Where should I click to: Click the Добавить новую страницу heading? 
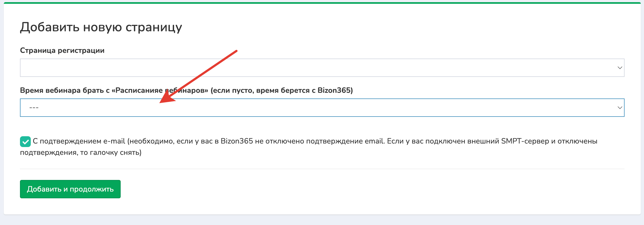[101, 27]
